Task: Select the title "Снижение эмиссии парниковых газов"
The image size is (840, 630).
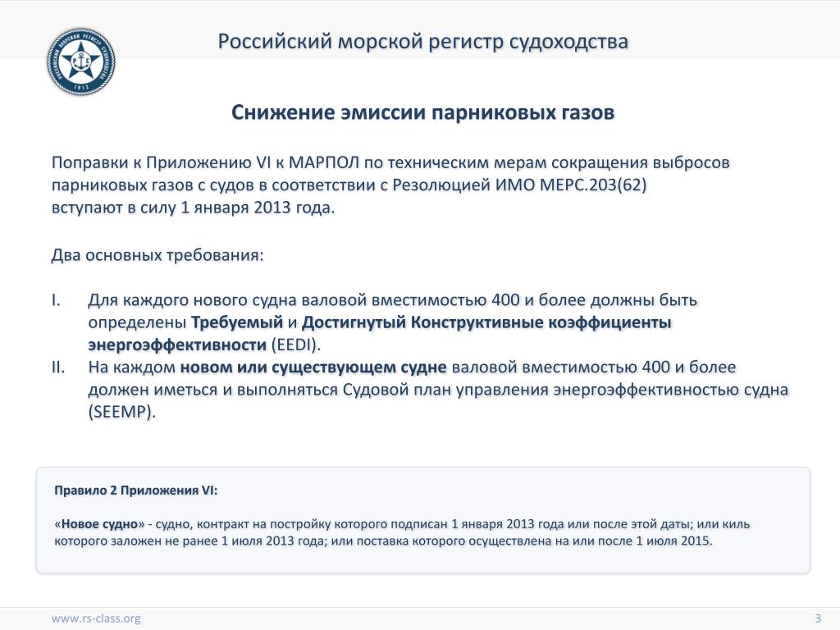Action: click(x=422, y=112)
